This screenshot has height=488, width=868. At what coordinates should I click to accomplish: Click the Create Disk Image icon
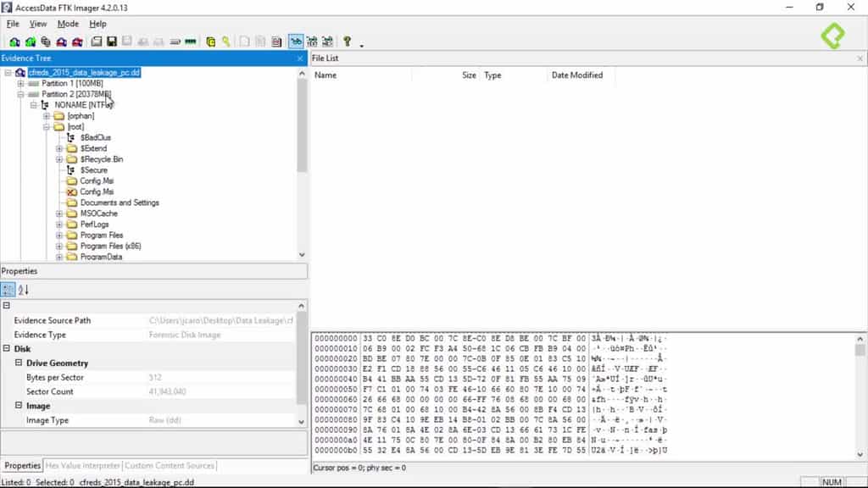click(97, 42)
